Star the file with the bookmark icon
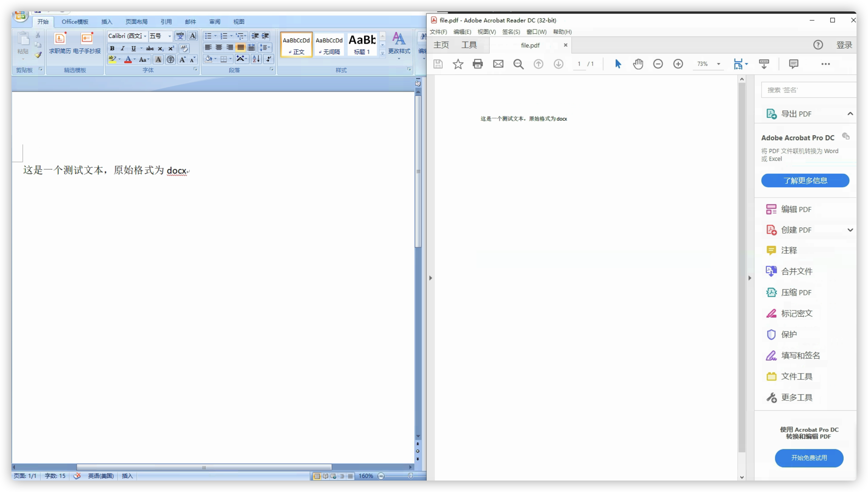Image resolution: width=868 pixels, height=492 pixels. click(458, 64)
